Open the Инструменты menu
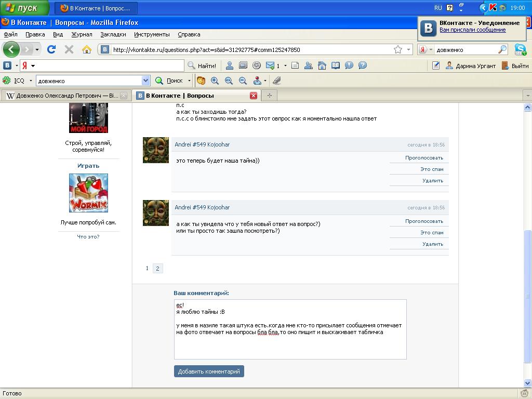 click(152, 34)
